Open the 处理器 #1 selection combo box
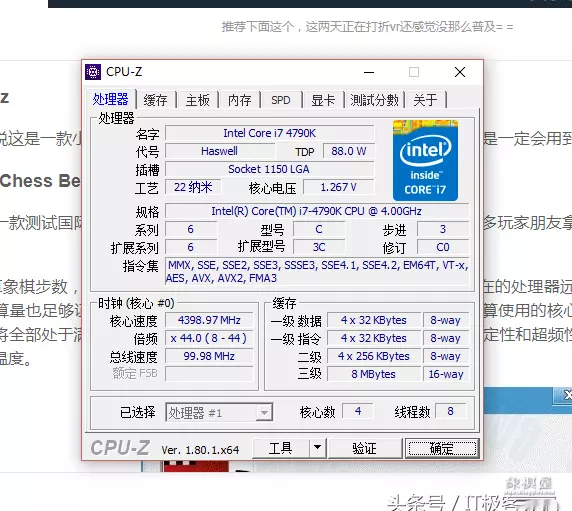The height and width of the screenshot is (511, 572). coord(219,413)
